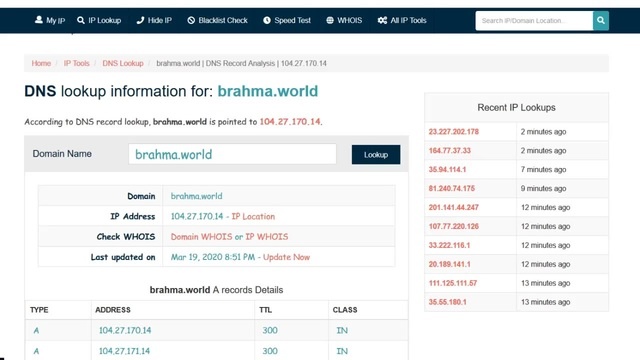Open recent lookup 111.125.111.57
This screenshot has height=360, width=640.
[x=453, y=283]
